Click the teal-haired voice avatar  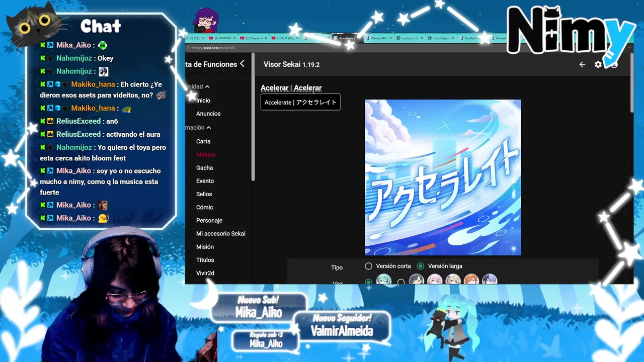tap(384, 280)
